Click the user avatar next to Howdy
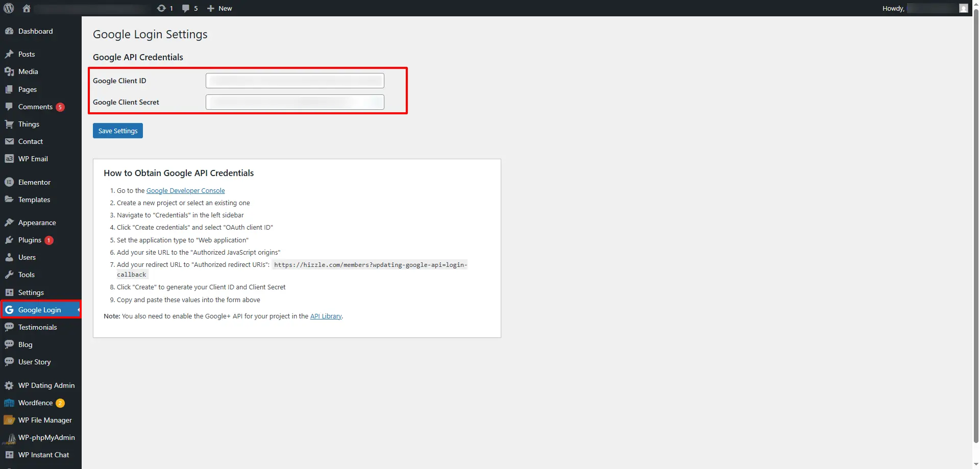The image size is (980, 469). tap(963, 8)
